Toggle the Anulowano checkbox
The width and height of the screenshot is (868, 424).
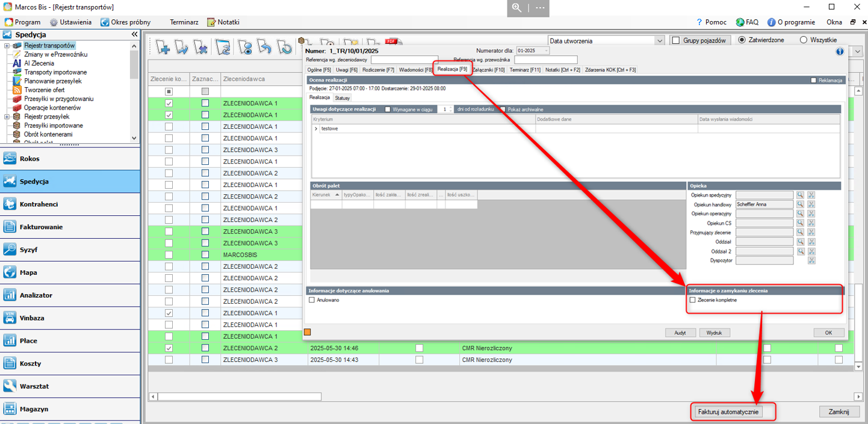tap(312, 300)
